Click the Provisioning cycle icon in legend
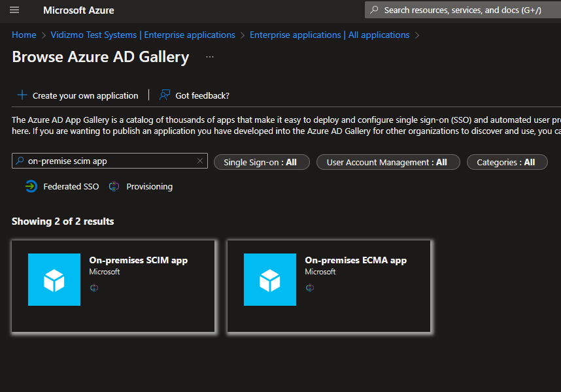The height and width of the screenshot is (392, 561). (114, 186)
